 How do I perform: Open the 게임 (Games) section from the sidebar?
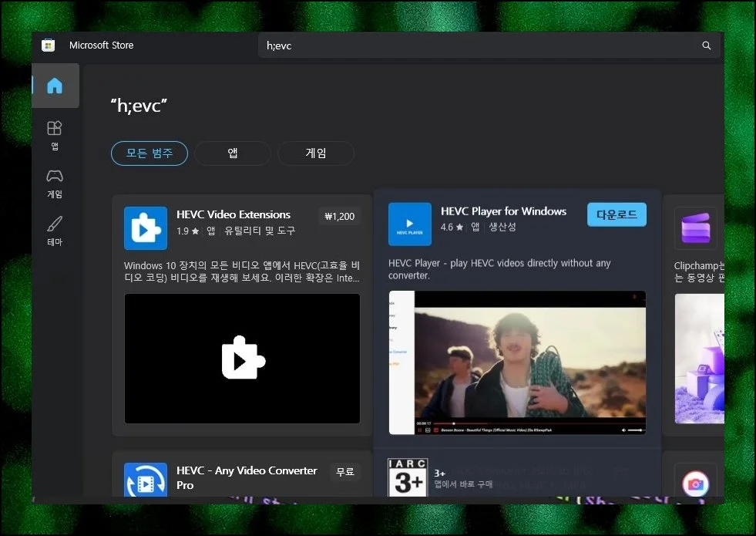(x=55, y=184)
